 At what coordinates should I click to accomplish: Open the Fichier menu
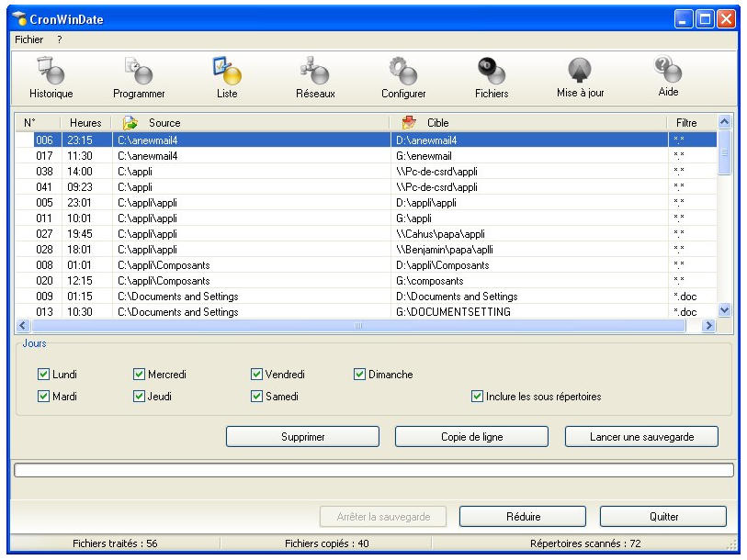point(28,39)
